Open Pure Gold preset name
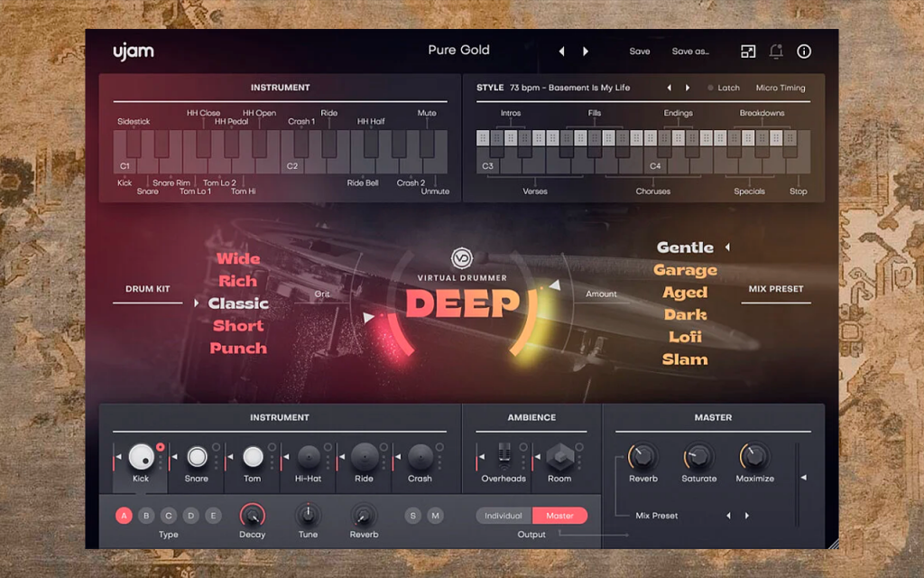Screen dimensions: 924x578 coord(458,51)
